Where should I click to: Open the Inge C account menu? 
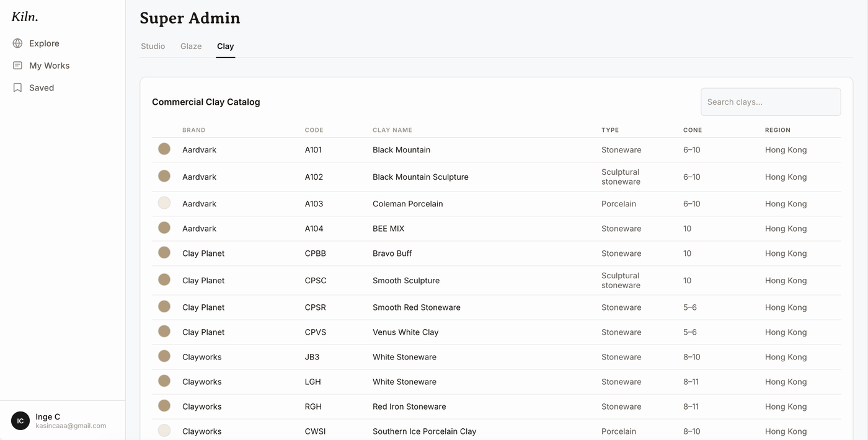point(63,421)
